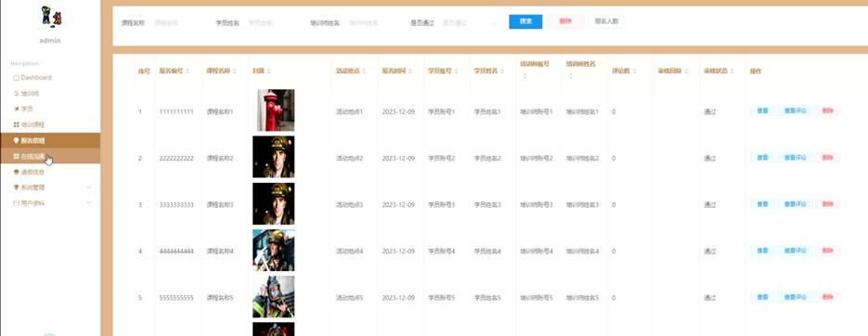Open row 4444444444 cover thumbnail
The height and width of the screenshot is (336, 868).
(274, 251)
